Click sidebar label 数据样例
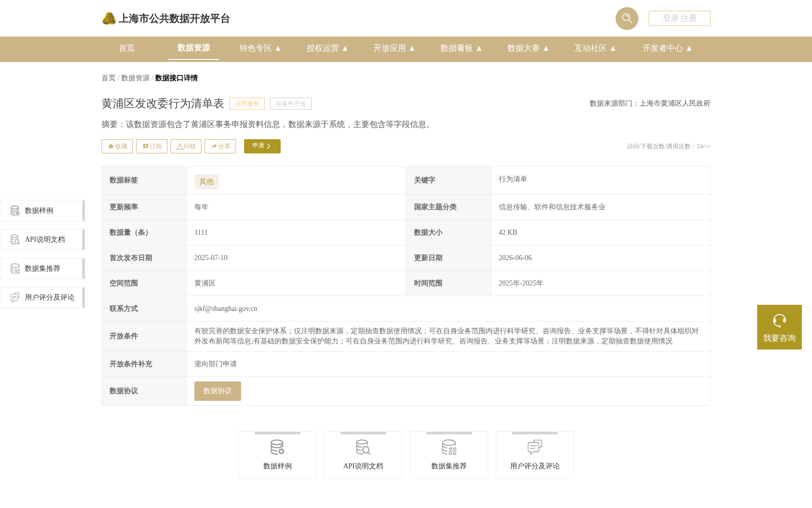Screen dimensions: 812x508 (x=39, y=210)
